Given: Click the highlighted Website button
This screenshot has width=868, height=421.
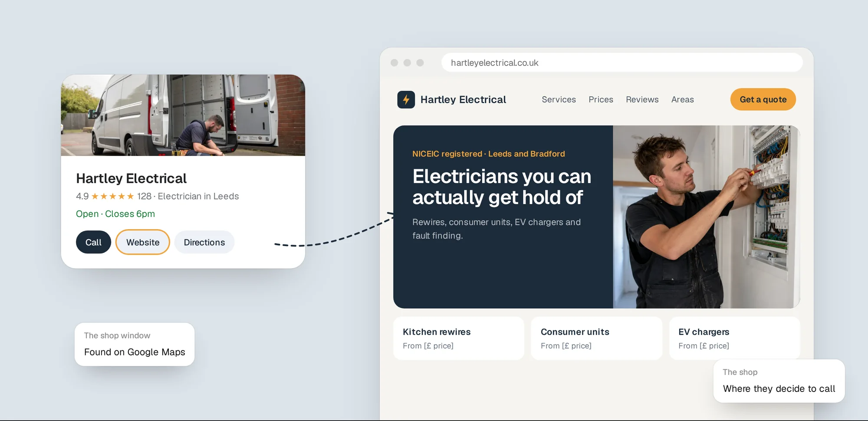Looking at the screenshot, I should (143, 242).
